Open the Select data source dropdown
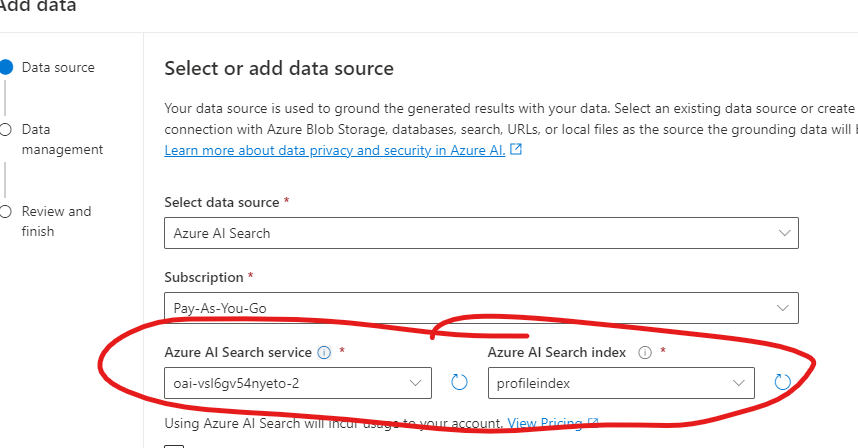Image resolution: width=858 pixels, height=448 pixels. coord(482,233)
